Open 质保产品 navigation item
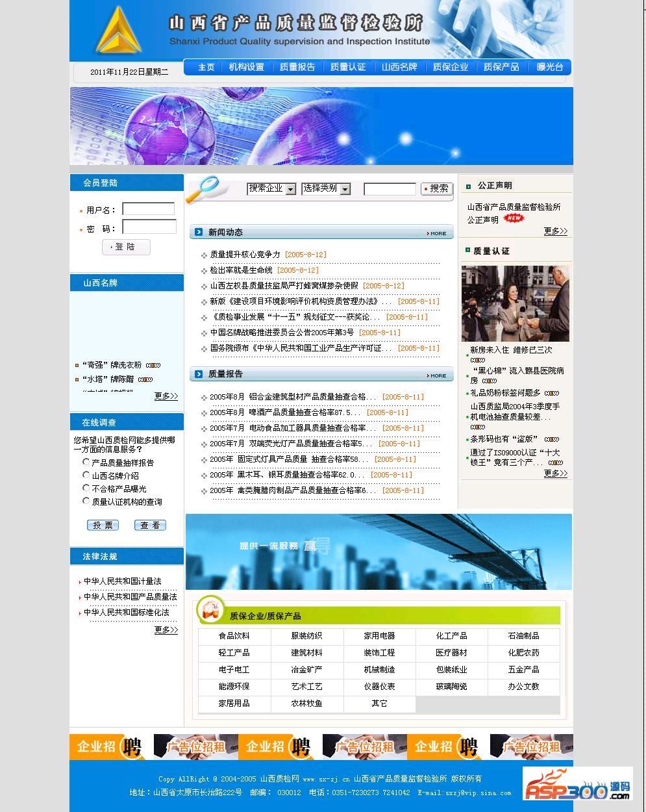This screenshot has width=646, height=812. 501,67
